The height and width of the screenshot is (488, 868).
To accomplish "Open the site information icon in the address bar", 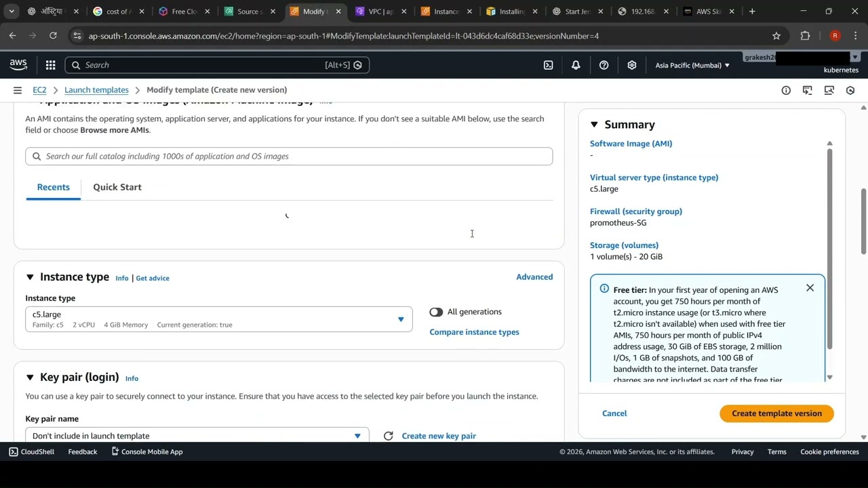I will 77,36.
